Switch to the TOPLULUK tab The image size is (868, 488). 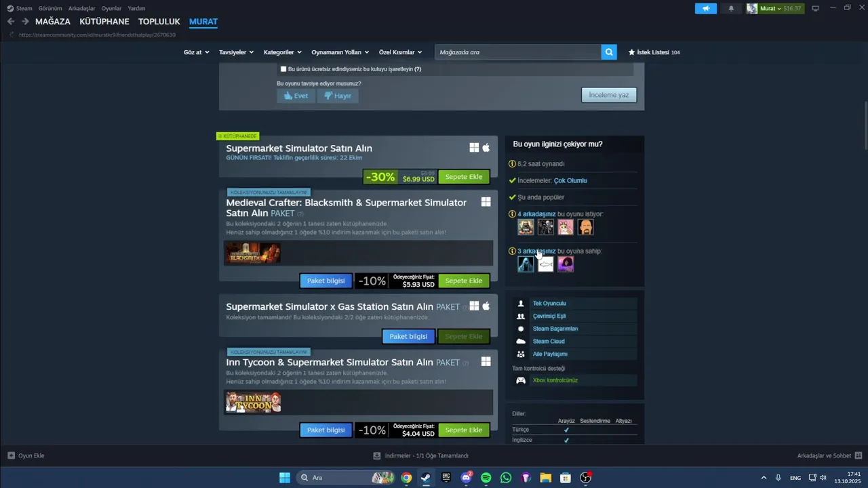(x=159, y=22)
